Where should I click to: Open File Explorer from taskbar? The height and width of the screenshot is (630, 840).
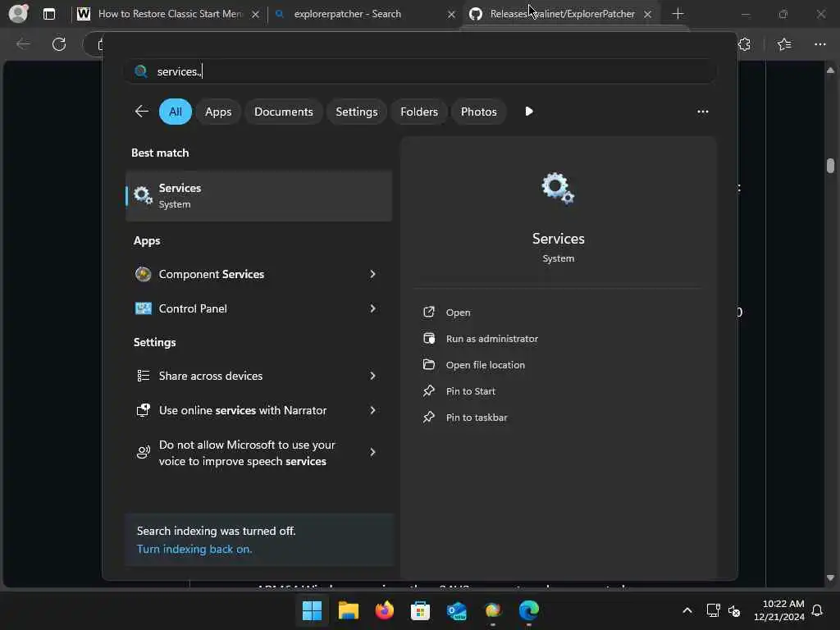[348, 610]
